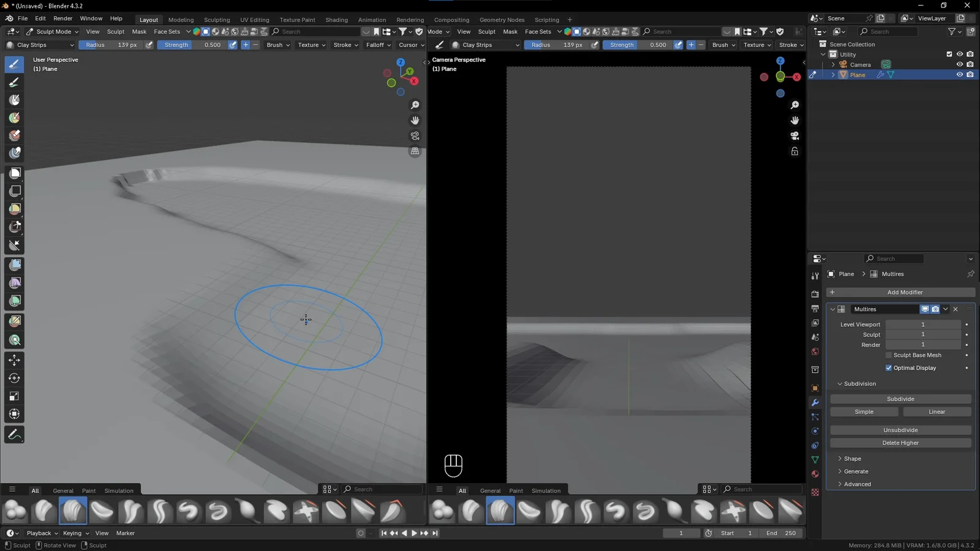This screenshot has height=551, width=980.
Task: Select the Annotate tool at the toolbar bottom
Action: pyautogui.click(x=14, y=435)
